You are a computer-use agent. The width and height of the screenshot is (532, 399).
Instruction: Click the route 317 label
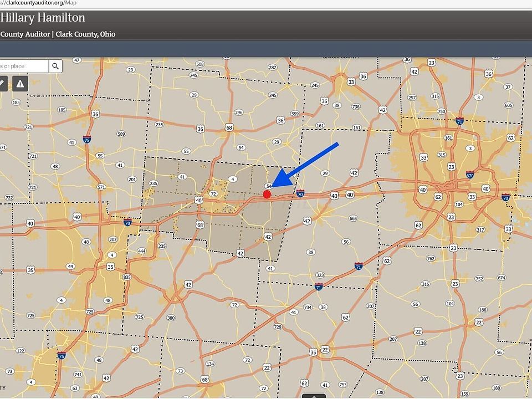[x=480, y=229]
